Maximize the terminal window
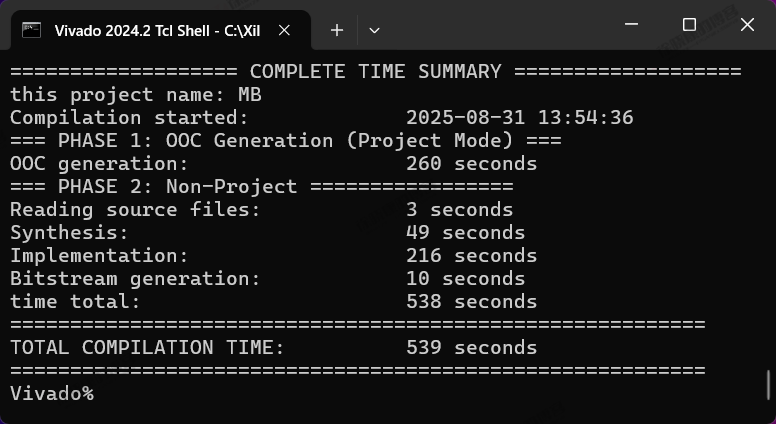Screen dimensions: 776x424 pyautogui.click(x=689, y=24)
